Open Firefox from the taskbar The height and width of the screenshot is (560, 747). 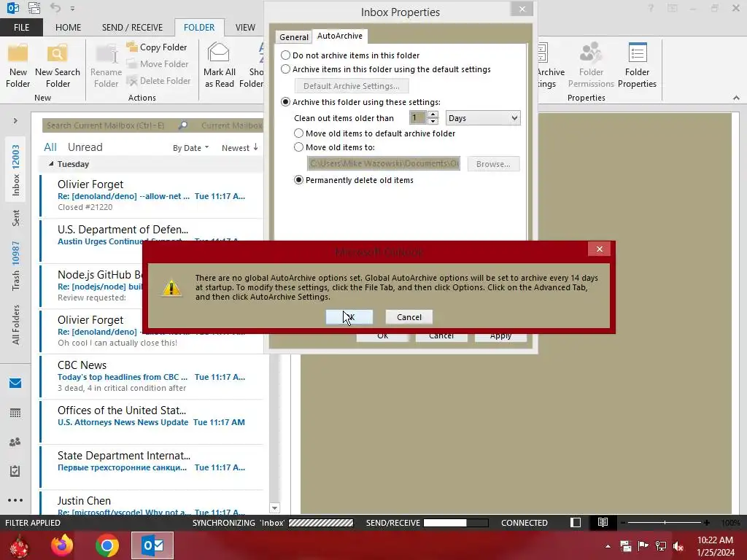point(62,545)
